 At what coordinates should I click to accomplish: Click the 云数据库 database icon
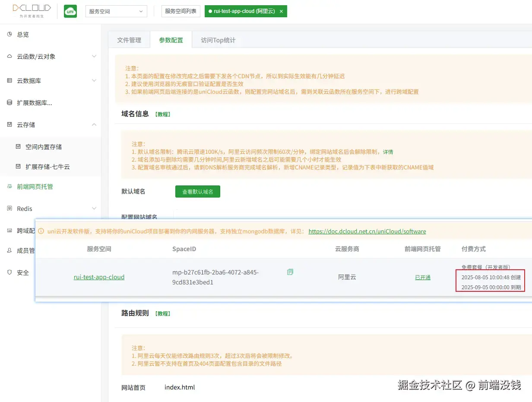point(9,80)
